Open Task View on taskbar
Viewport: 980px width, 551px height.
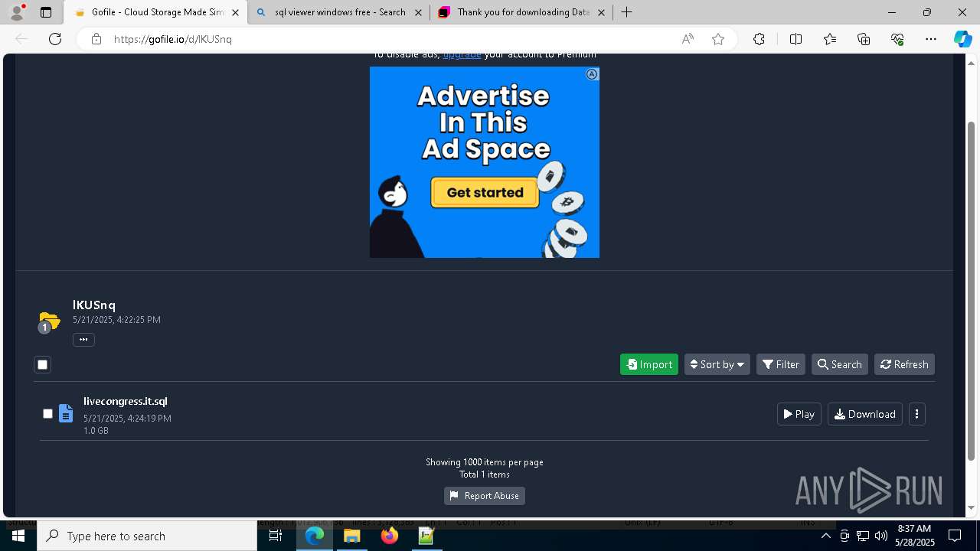pyautogui.click(x=276, y=536)
